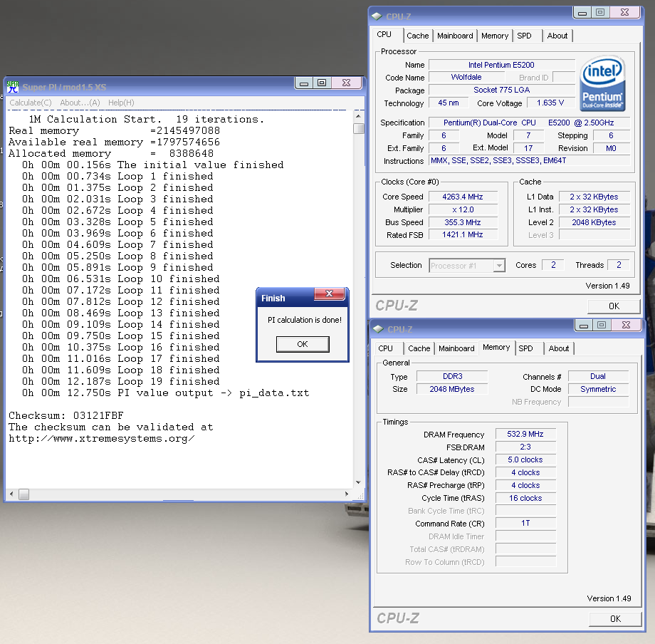655x644 pixels.
Task: Click the horizontal scrollbar thumb in Super PI
Action: [23, 494]
